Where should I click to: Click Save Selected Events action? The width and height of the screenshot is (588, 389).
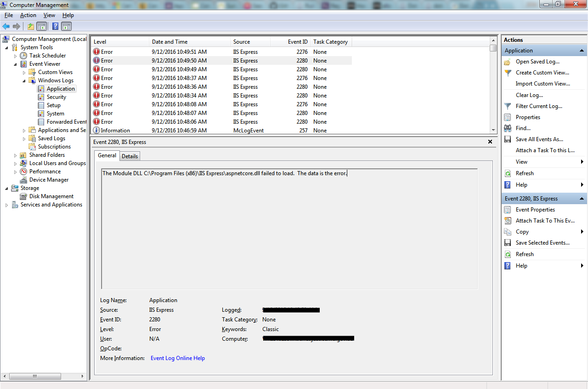(x=543, y=243)
